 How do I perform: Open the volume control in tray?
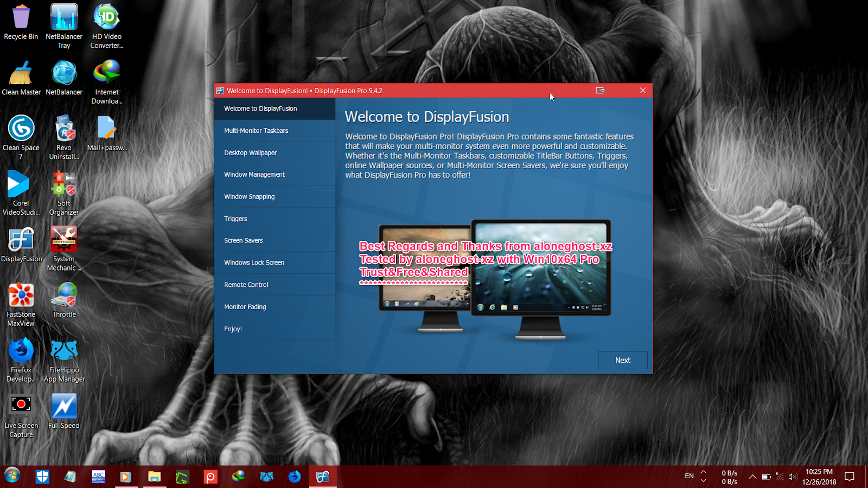(x=793, y=477)
